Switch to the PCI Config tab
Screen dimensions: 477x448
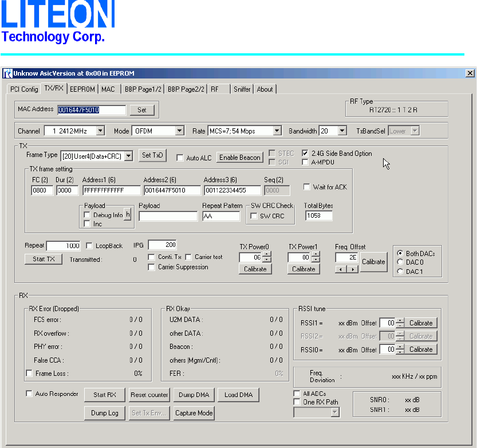tap(24, 89)
